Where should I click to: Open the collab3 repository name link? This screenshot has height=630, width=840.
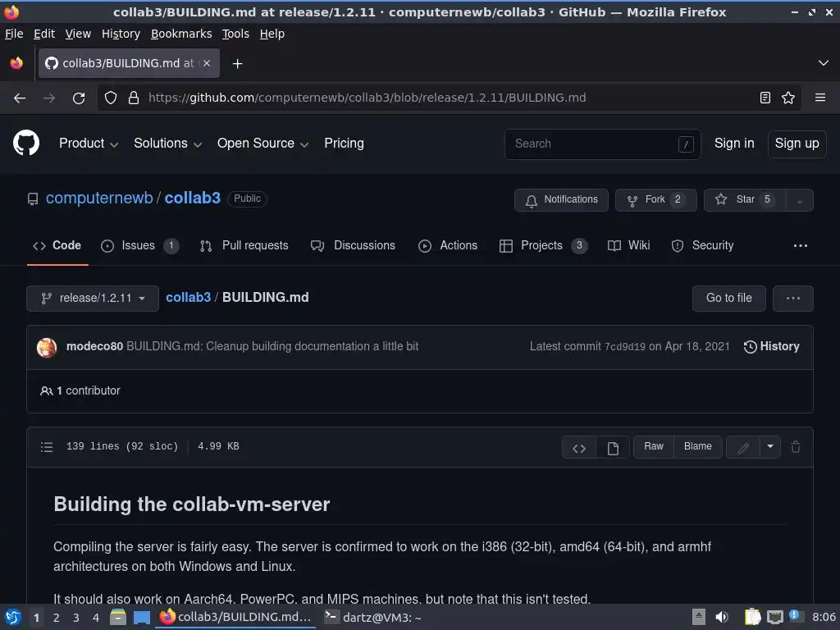pyautogui.click(x=192, y=199)
